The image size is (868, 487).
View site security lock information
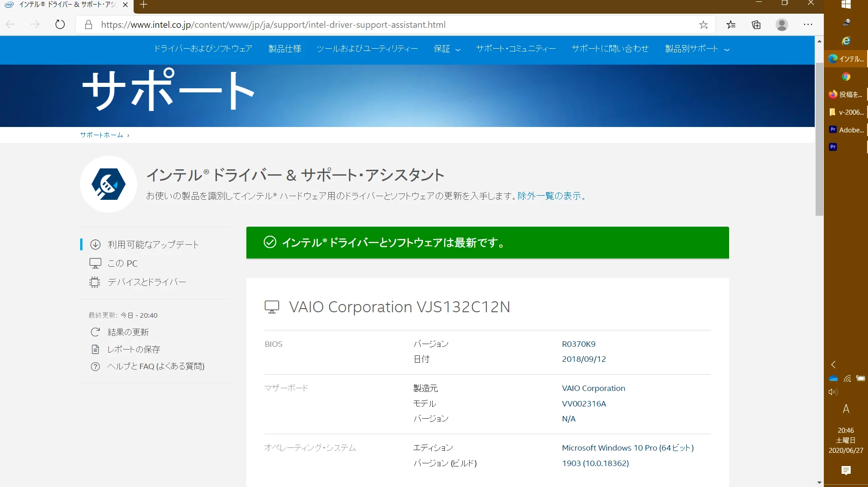pos(89,25)
